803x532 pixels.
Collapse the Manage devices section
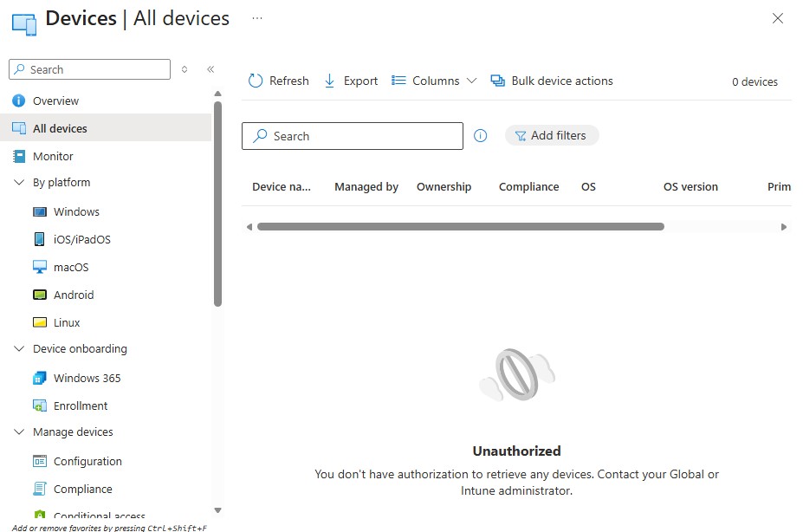pos(19,432)
